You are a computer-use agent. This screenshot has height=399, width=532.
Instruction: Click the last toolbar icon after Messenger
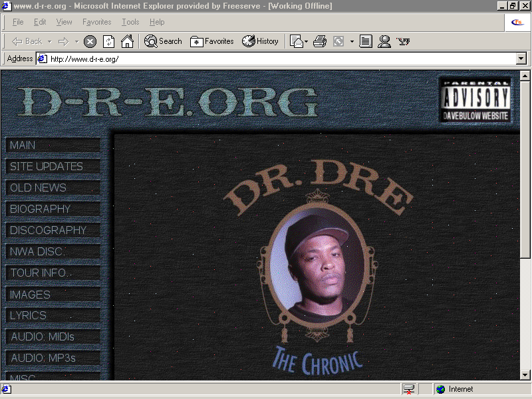404,41
